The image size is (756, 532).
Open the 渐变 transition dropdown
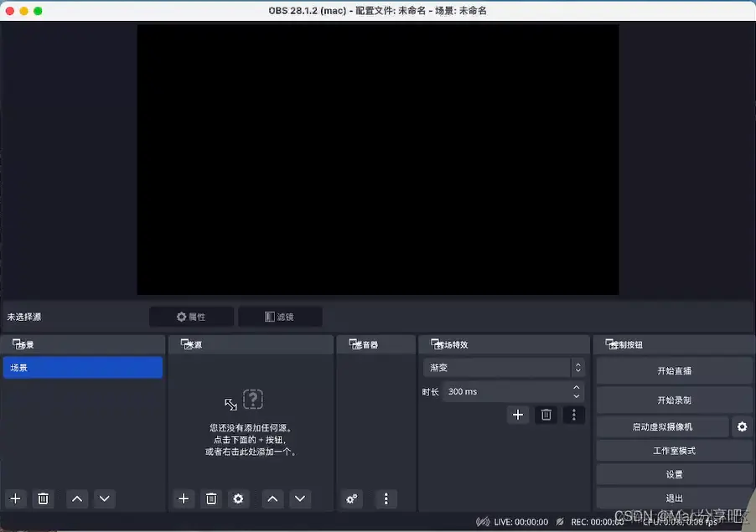tap(504, 368)
